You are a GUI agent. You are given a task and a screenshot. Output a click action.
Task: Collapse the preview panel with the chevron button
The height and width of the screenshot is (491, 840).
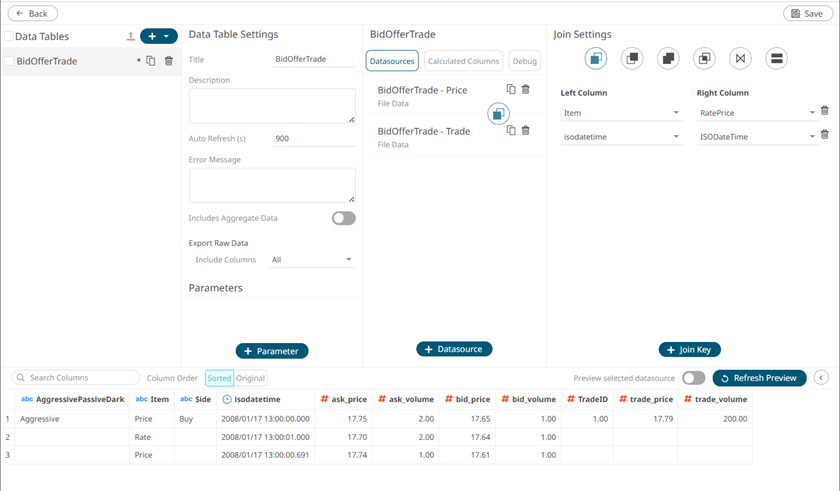point(821,378)
